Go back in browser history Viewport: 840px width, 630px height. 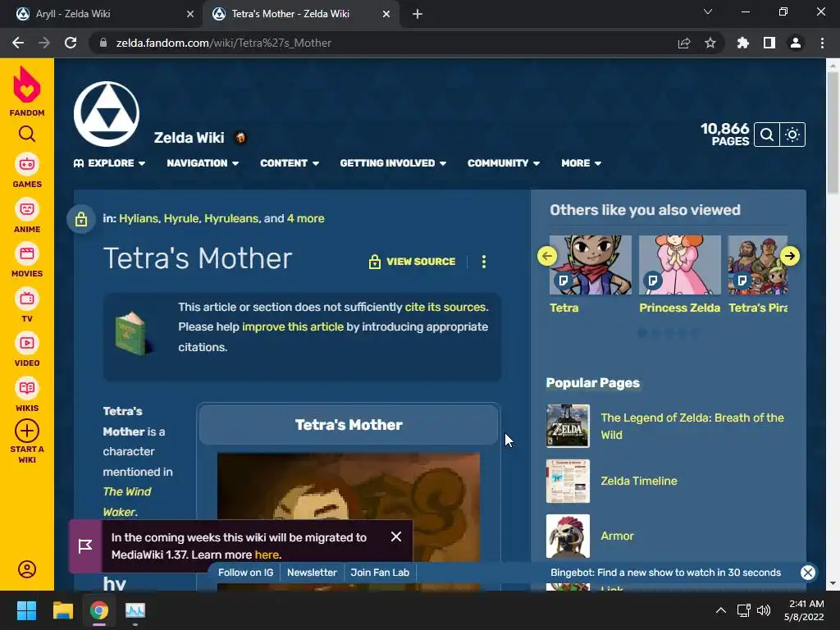[18, 43]
